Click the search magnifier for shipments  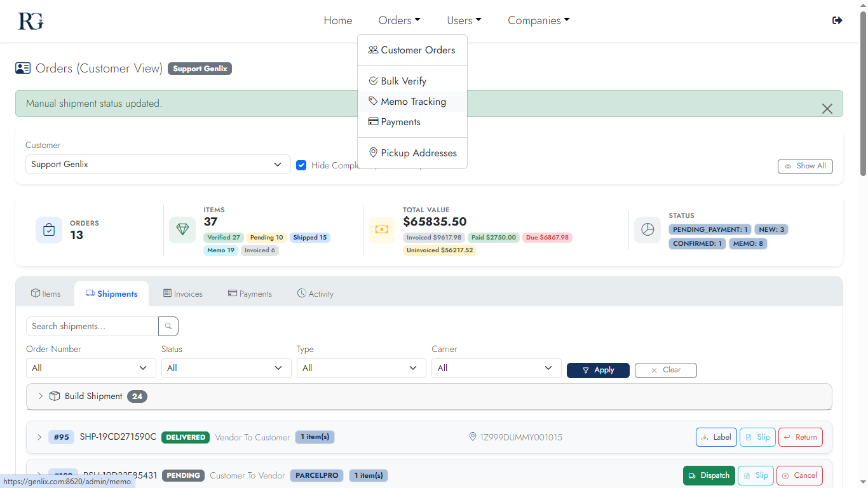(x=168, y=326)
